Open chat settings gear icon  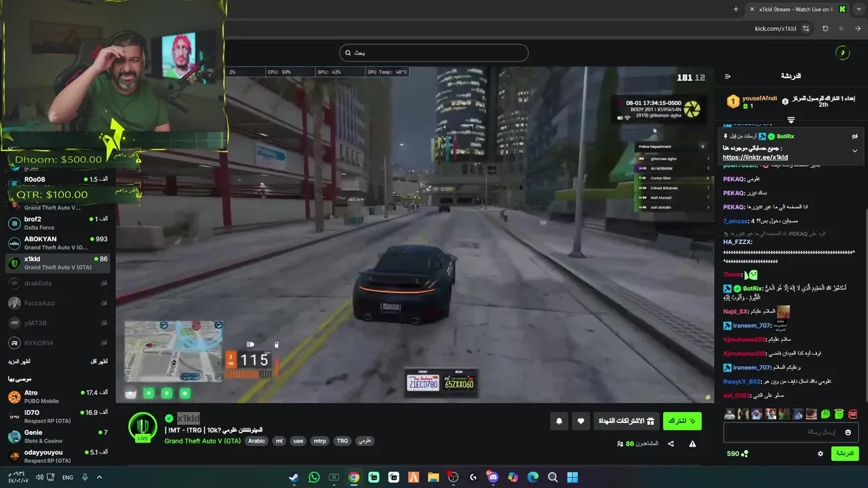point(820,453)
